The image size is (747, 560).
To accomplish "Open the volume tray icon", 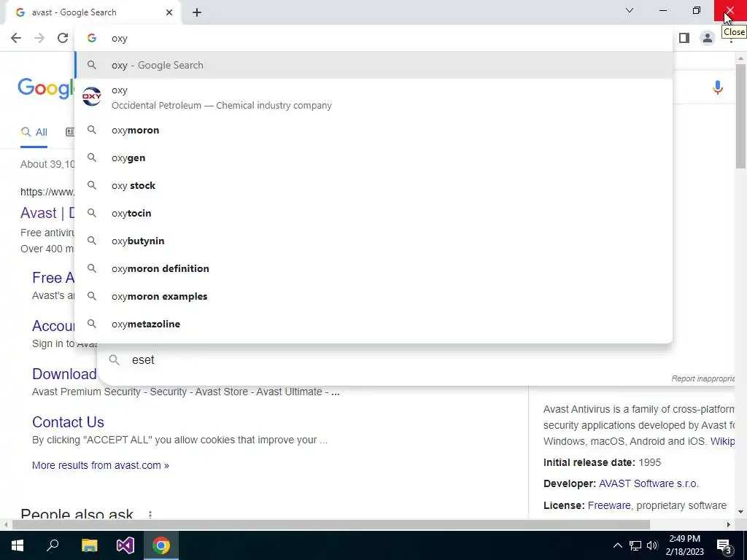I will click(652, 545).
